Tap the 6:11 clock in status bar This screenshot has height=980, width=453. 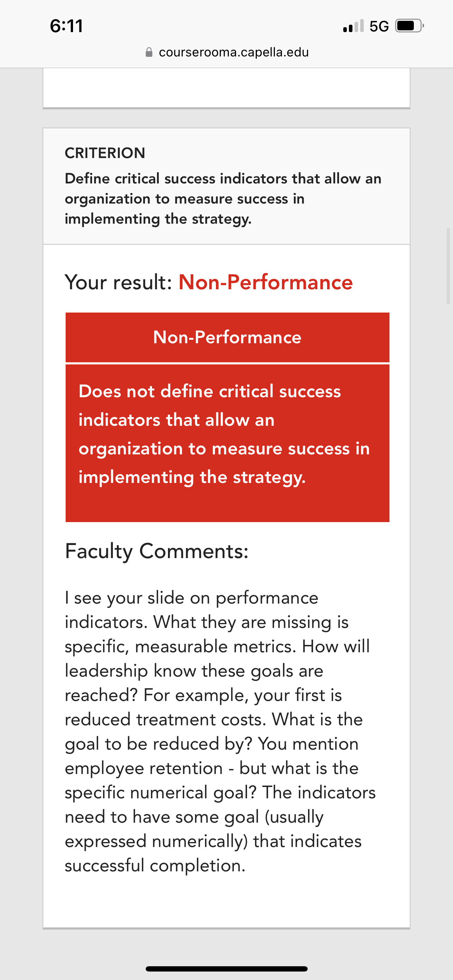[66, 26]
